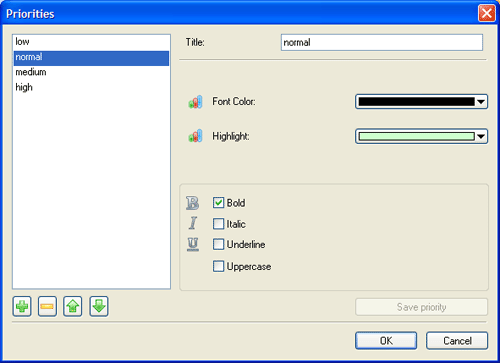Focus the Title input field

tap(382, 42)
